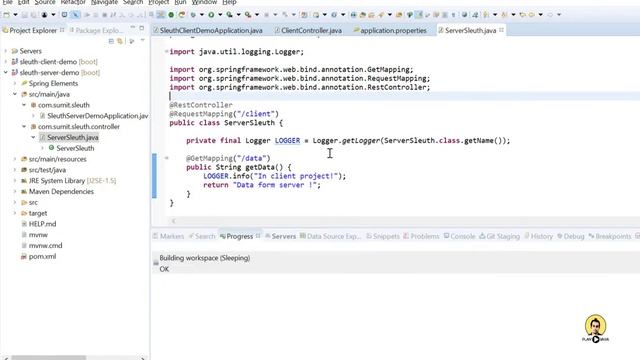Collapse the com.sumit.sleuth.controller package

tap(24, 127)
